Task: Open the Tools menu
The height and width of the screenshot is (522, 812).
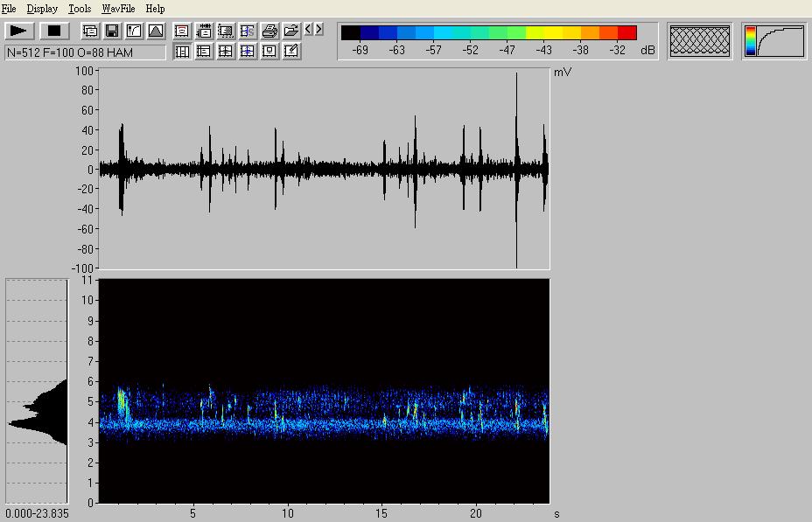Action: 80,9
